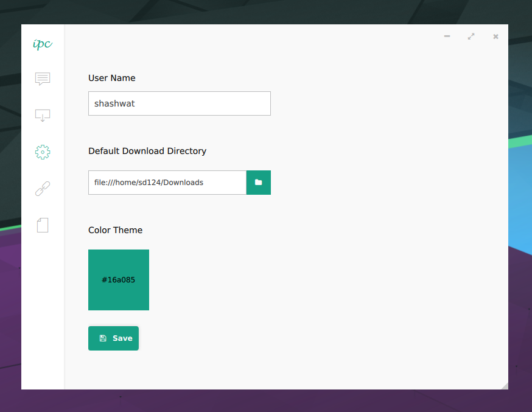The image size is (532, 412).
Task: Minimize the ipc window
Action: [447, 37]
